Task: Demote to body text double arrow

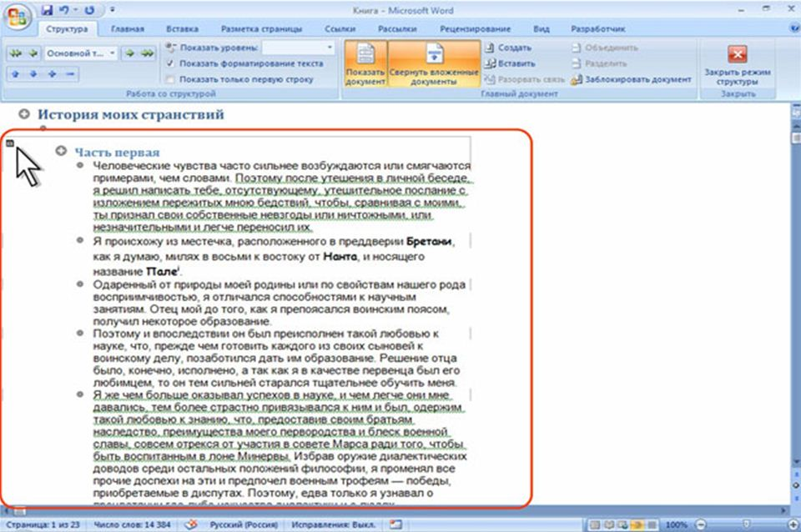Action: pyautogui.click(x=148, y=53)
